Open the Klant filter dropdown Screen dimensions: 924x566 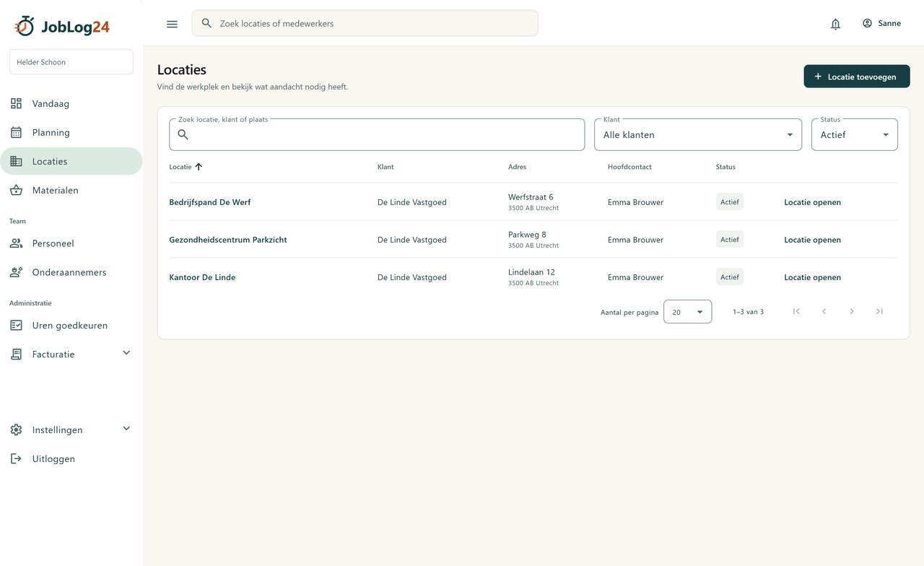[x=698, y=135]
